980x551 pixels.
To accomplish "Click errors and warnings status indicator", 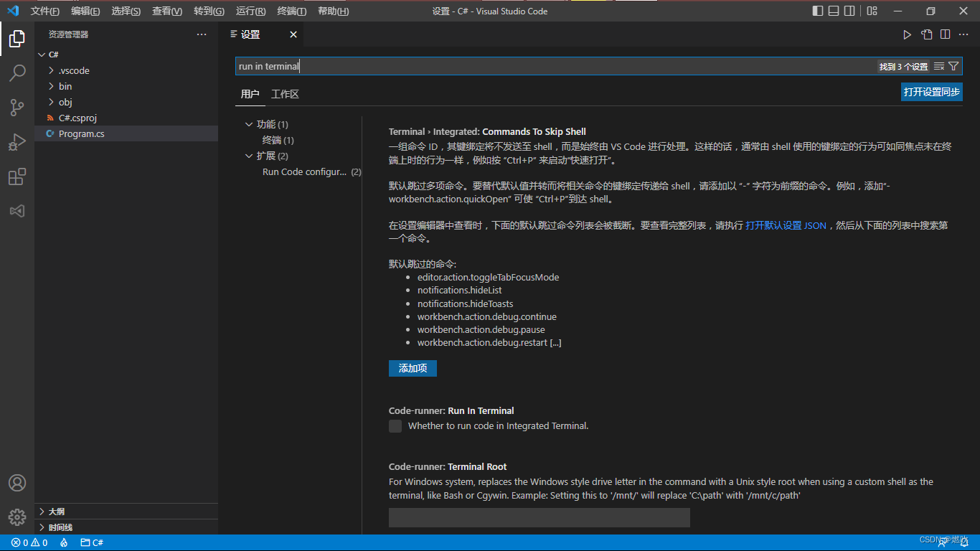I will click(x=29, y=542).
